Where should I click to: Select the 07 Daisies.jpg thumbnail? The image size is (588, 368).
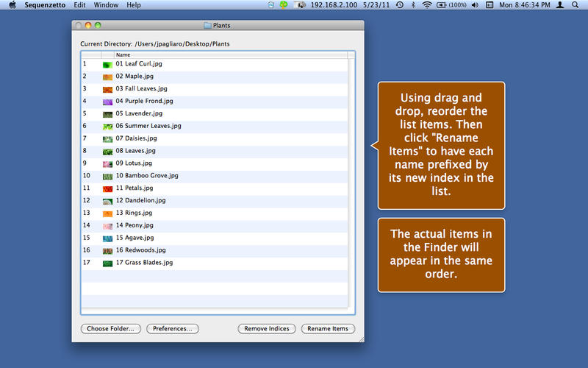107,139
